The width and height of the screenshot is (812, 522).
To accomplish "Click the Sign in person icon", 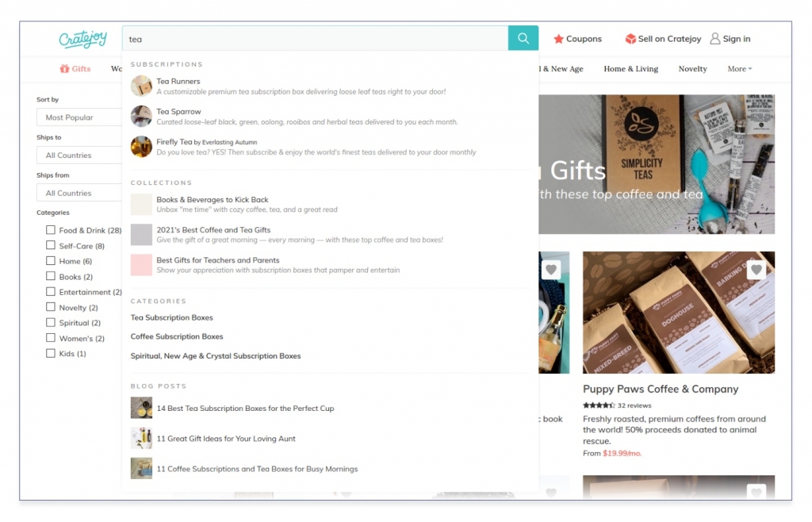I will coord(714,39).
